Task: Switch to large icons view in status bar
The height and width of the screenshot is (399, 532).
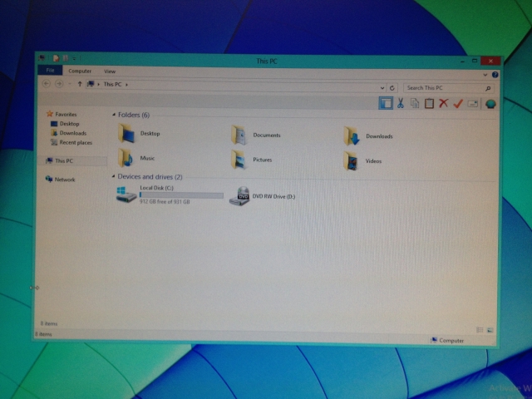Action: 490,331
